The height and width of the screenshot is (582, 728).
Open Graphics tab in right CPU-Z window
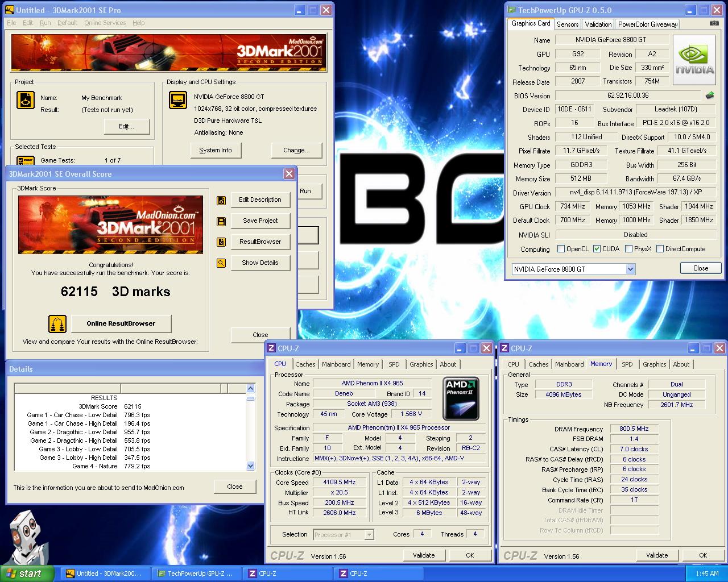[x=655, y=364]
